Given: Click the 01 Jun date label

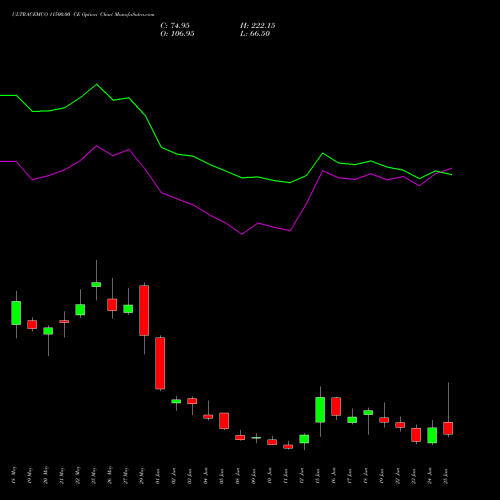Looking at the screenshot, I should pyautogui.click(x=158, y=476).
